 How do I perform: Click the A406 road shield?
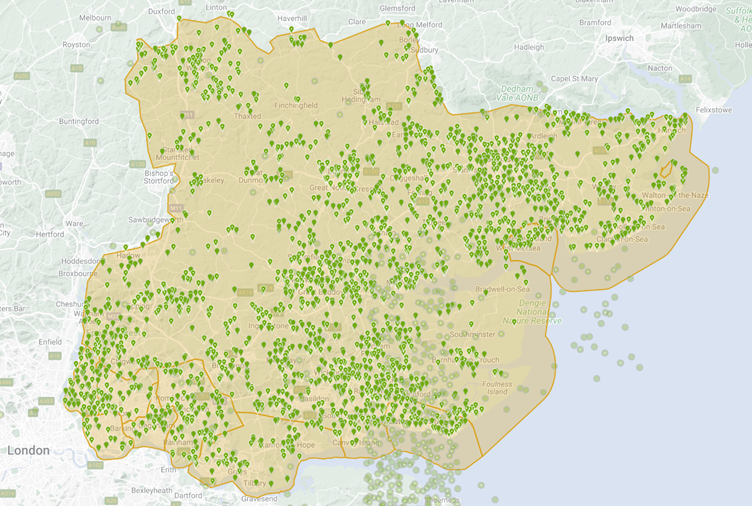coord(6,382)
